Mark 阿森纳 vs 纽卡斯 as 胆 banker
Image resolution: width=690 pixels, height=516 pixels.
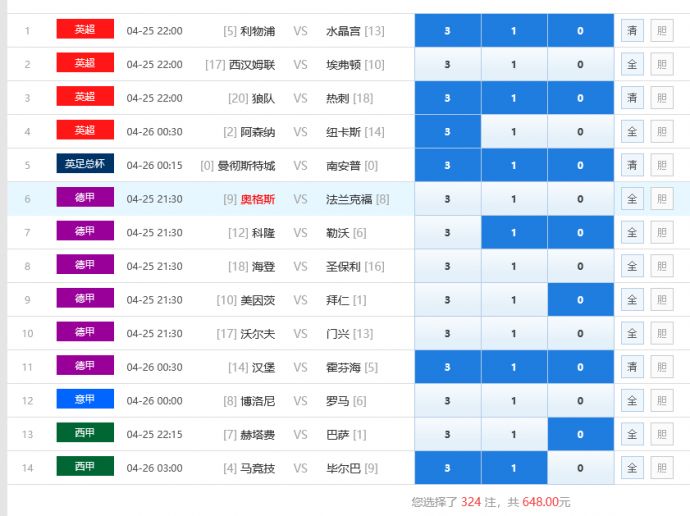click(x=662, y=132)
